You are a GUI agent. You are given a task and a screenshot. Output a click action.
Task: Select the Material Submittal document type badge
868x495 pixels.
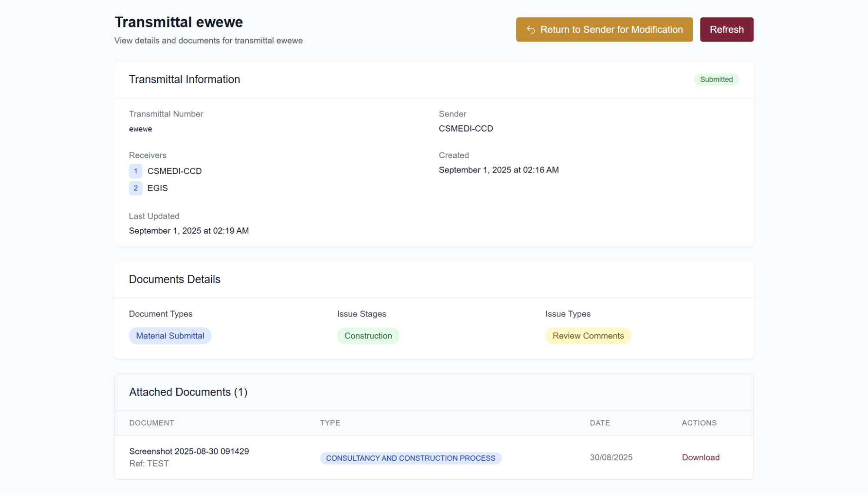coord(170,336)
